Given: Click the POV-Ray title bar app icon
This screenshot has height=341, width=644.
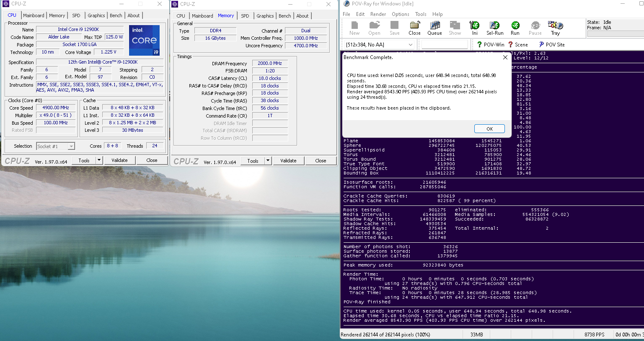Looking at the screenshot, I should click(347, 4).
